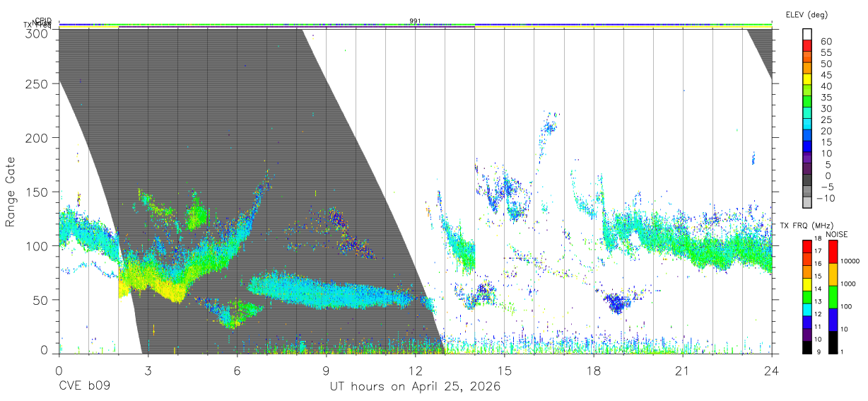This screenshot has height=401, width=868.
Task: Click the x-axis tick label '24'
Action: pos(772,371)
